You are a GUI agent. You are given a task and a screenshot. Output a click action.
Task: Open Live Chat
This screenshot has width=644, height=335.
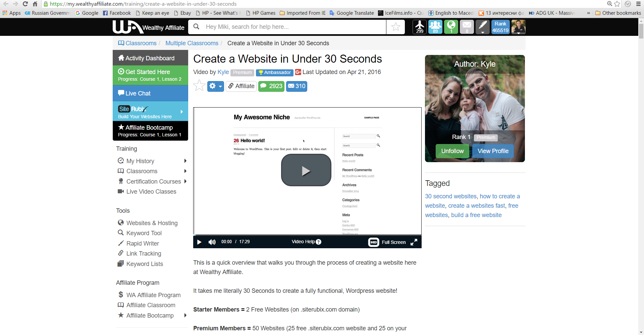(x=150, y=93)
